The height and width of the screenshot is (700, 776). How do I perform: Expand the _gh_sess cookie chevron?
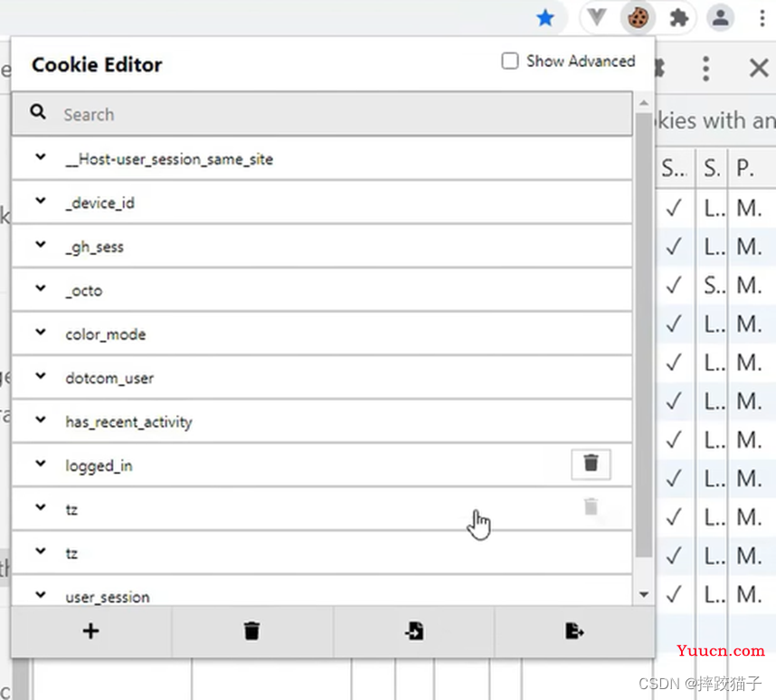click(41, 244)
